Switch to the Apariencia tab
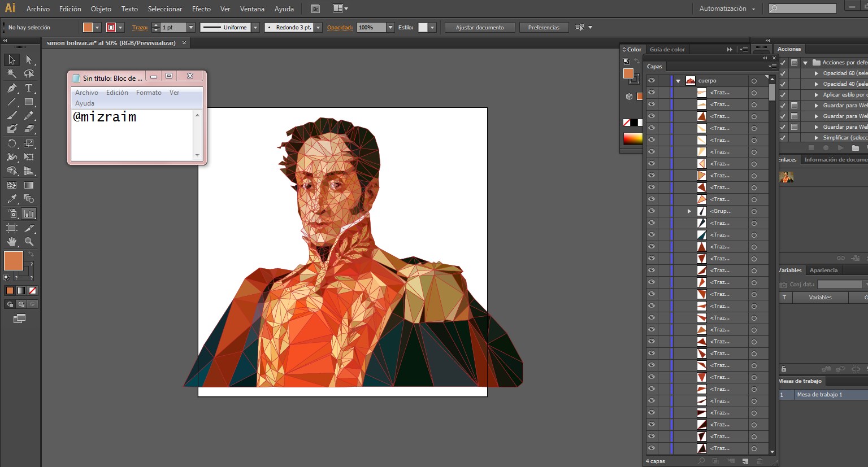This screenshot has height=467, width=868. [823, 270]
